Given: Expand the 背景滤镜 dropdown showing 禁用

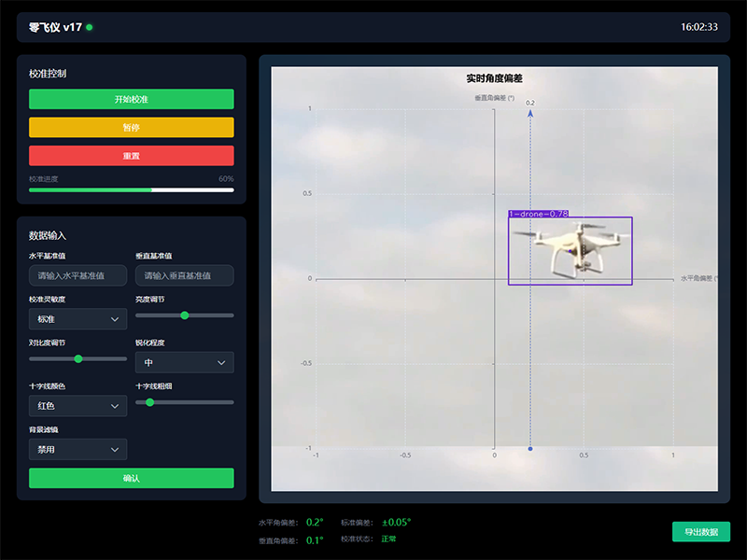Looking at the screenshot, I should click(x=78, y=450).
